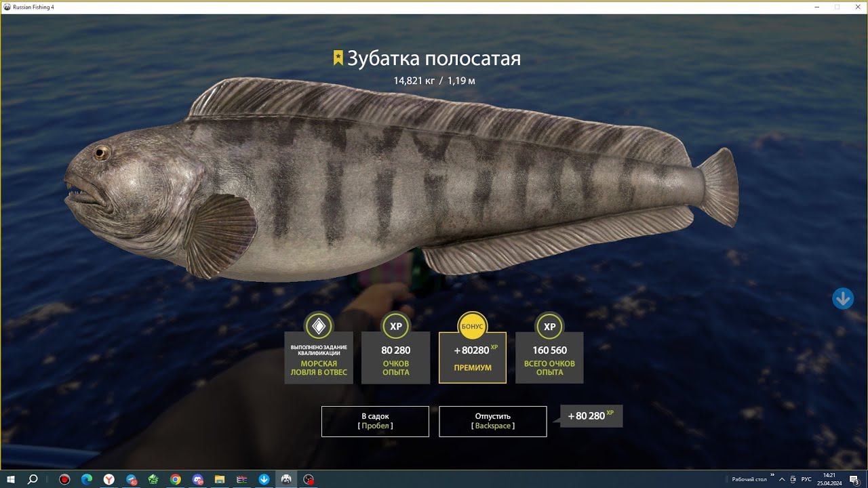The image size is (868, 488).
Task: Click the МОРСКАЯ ЛОВЛЯ В ОТВЕС qualification card
Action: 319,358
